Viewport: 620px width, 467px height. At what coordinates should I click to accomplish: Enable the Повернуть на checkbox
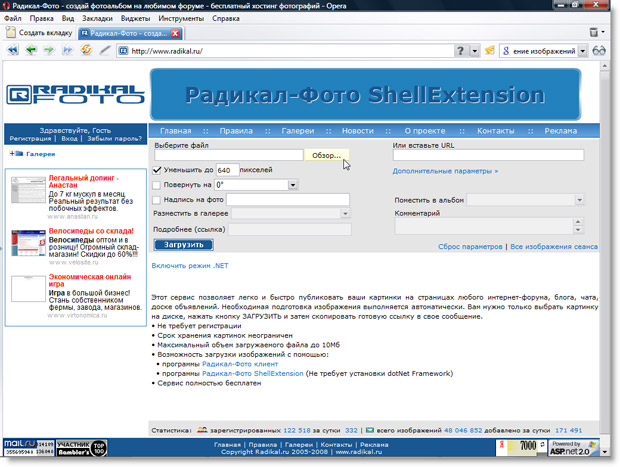pyautogui.click(x=157, y=185)
